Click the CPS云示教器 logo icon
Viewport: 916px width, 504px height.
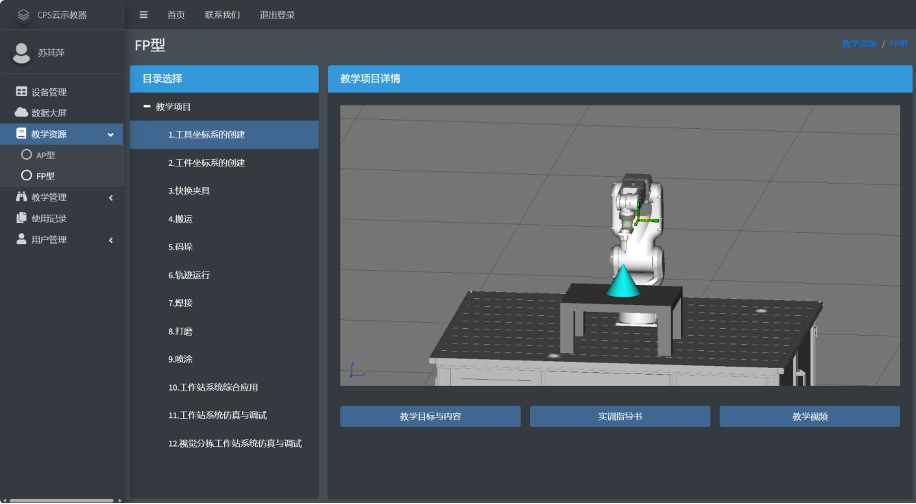[x=23, y=15]
